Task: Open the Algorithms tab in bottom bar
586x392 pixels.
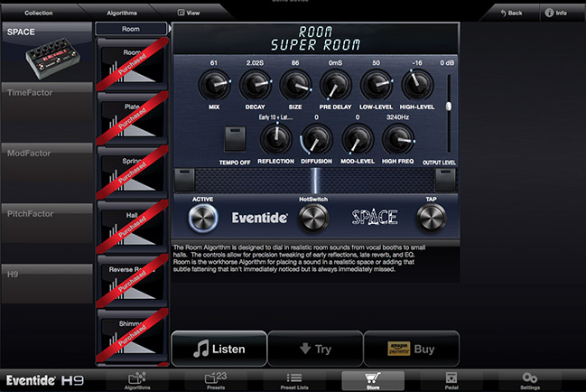Action: (137, 381)
